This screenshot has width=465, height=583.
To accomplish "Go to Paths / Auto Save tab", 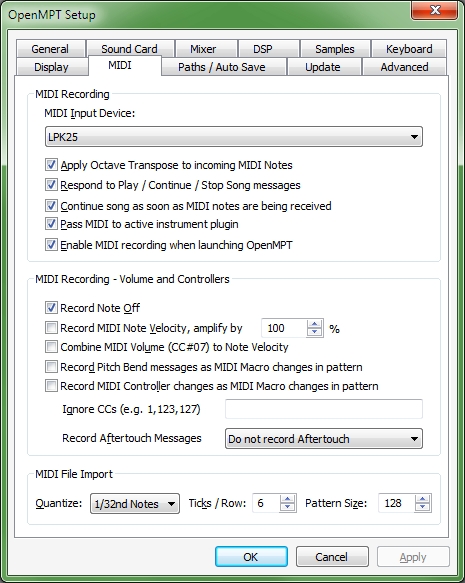I will (x=222, y=67).
